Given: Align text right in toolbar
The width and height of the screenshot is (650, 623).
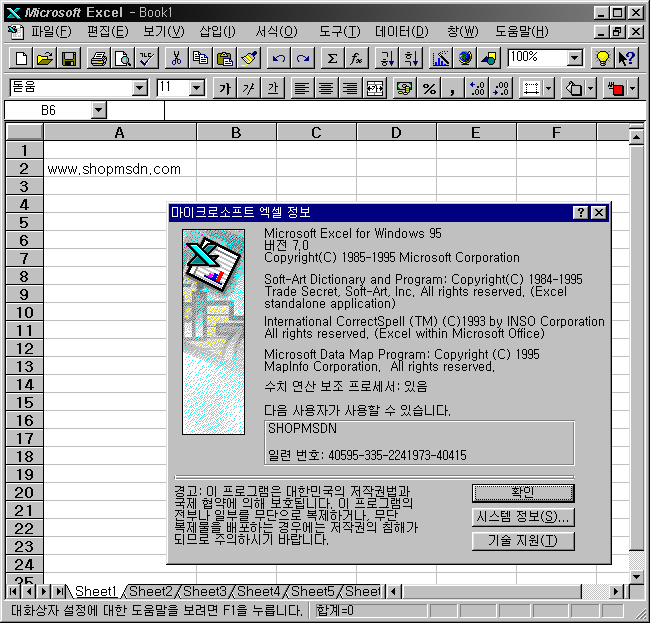Looking at the screenshot, I should point(350,88).
